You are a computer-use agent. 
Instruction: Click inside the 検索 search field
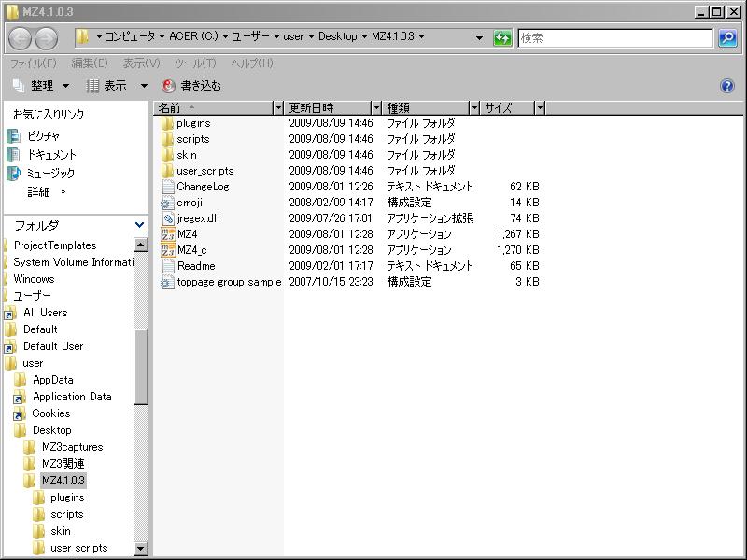pyautogui.click(x=614, y=38)
